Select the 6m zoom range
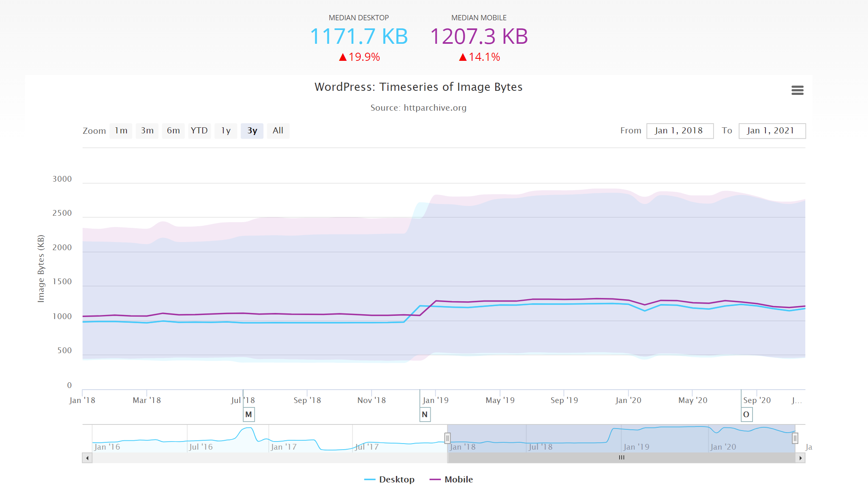This screenshot has width=868, height=493. 173,131
